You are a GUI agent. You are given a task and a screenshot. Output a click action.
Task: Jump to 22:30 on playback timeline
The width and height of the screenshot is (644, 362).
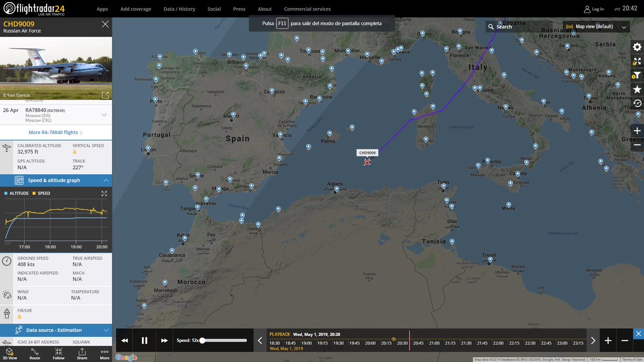(530, 343)
